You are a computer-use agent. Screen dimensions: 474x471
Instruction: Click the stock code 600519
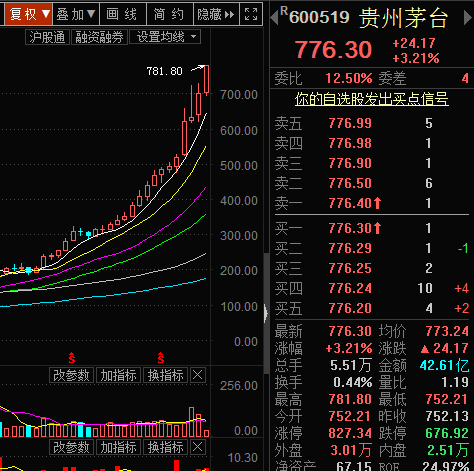coord(319,17)
